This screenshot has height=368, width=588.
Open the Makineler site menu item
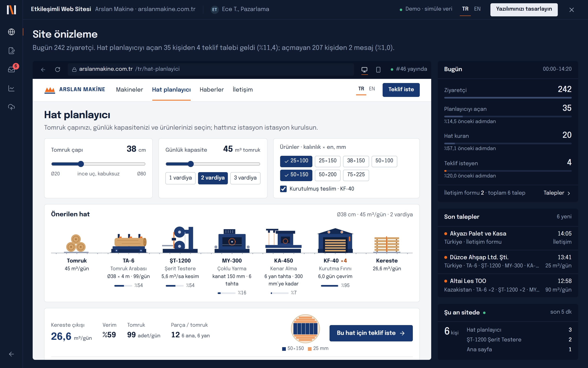129,90
